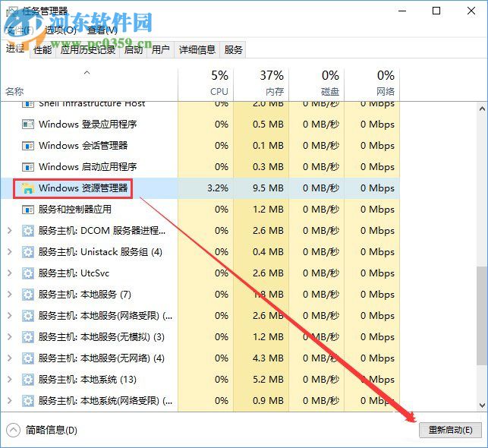This screenshot has width=488, height=448.
Task: Click the 5.2 MB memory value
Action: pyautogui.click(x=268, y=380)
